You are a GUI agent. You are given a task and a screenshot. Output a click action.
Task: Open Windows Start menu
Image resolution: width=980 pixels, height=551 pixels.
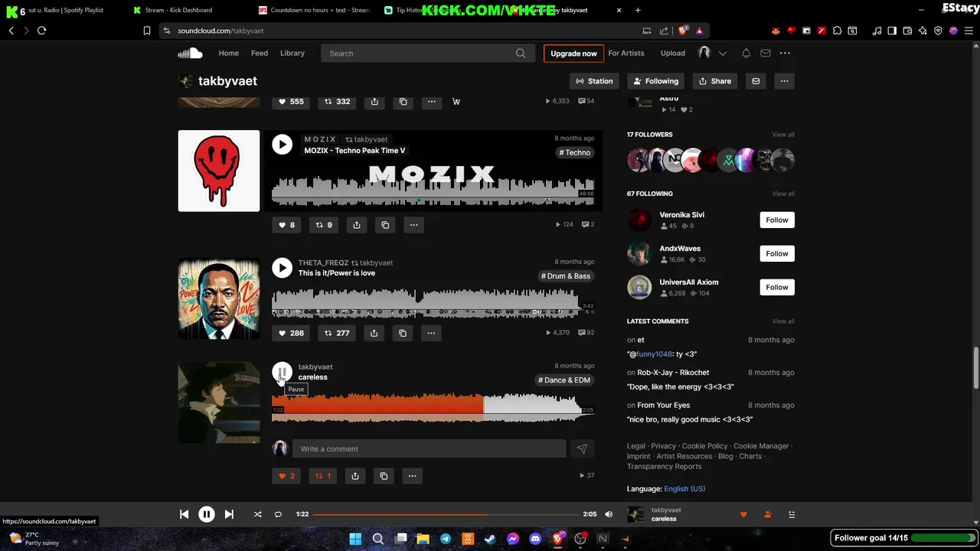[x=355, y=539]
